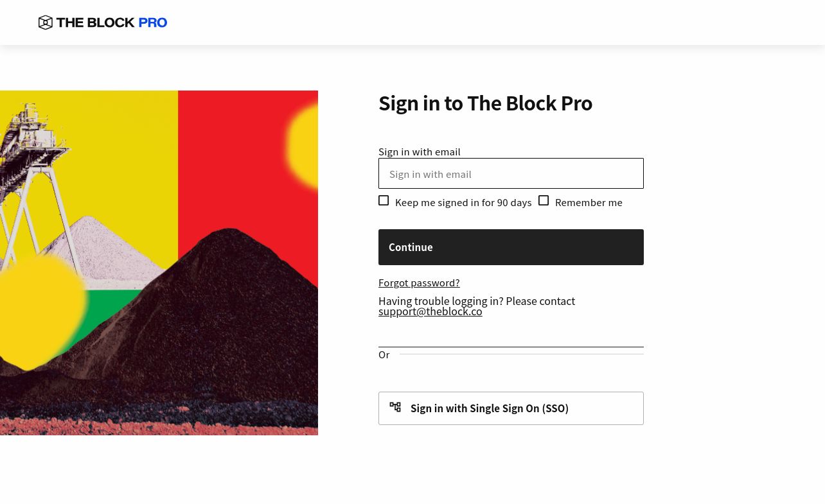This screenshot has height=504, width=825.
Task: Click the "Remember me" label text
Action: coord(589,202)
